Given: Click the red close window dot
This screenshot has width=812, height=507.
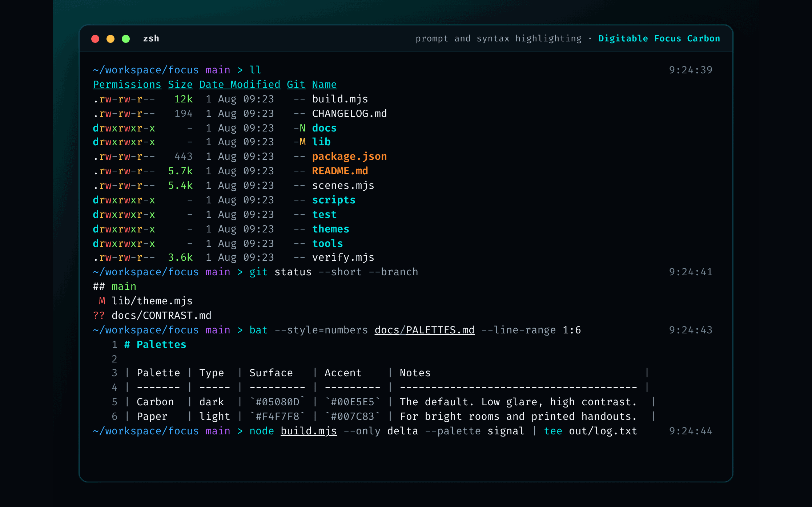Looking at the screenshot, I should [x=95, y=39].
